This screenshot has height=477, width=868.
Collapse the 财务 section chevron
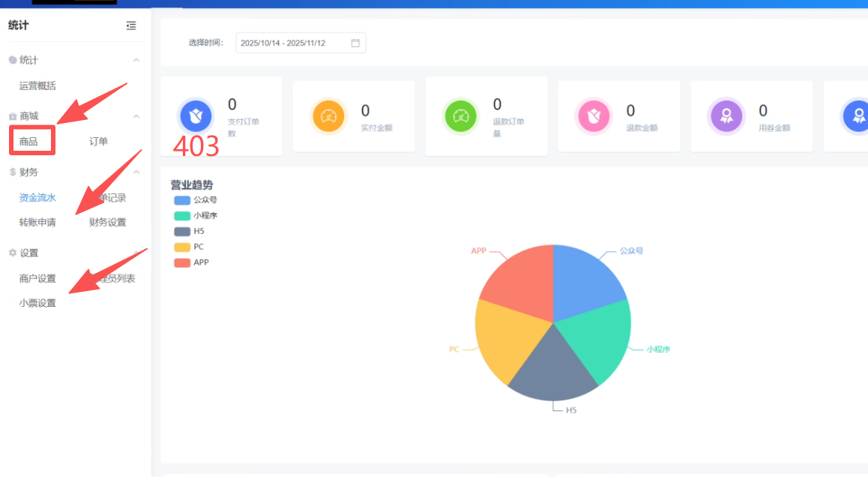(x=136, y=172)
